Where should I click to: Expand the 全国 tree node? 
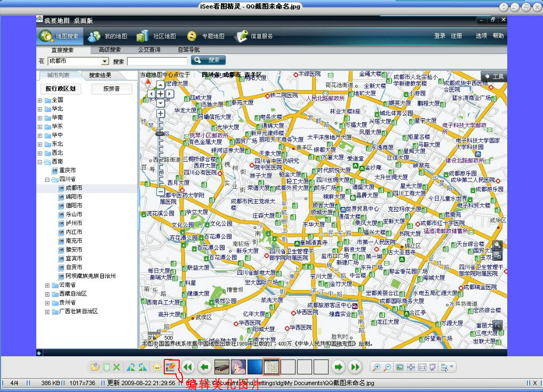tap(40, 100)
